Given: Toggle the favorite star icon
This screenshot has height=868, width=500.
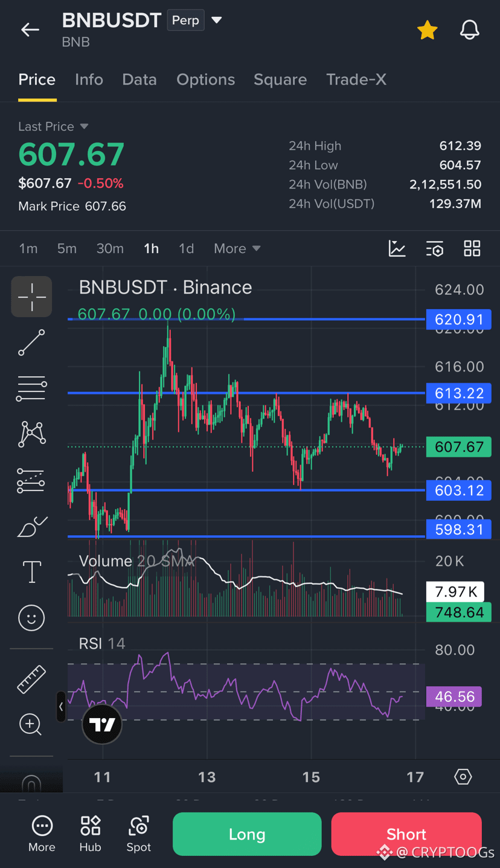Looking at the screenshot, I should click(427, 30).
